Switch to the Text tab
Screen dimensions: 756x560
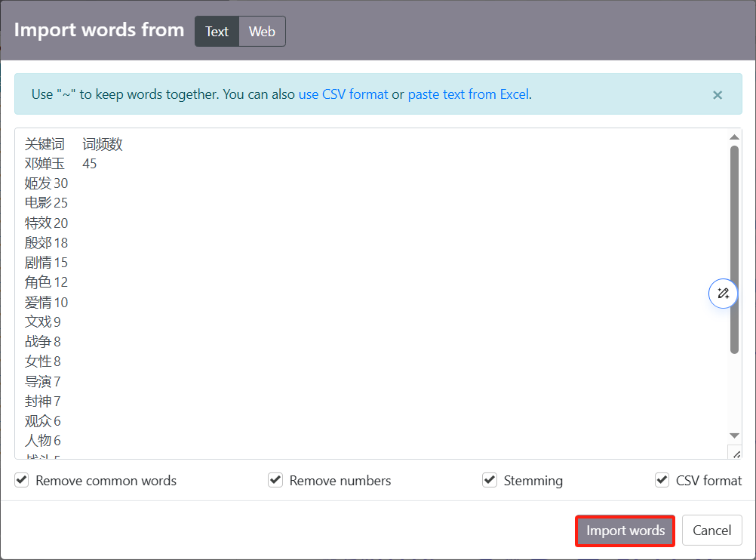217,32
